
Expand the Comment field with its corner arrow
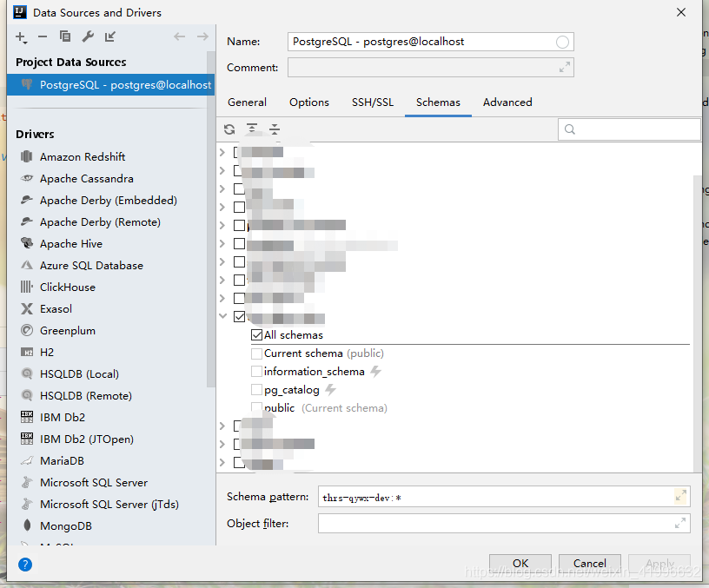pos(564,67)
